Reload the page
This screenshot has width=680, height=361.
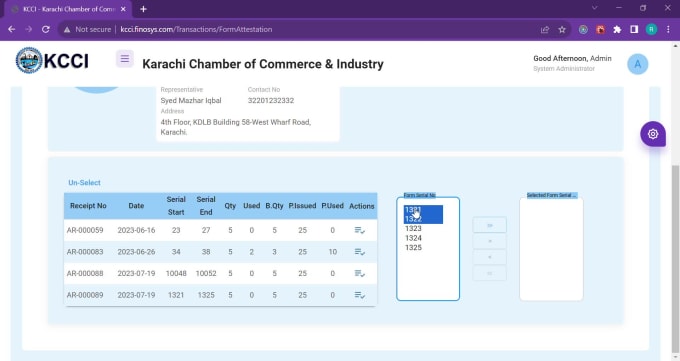point(46,30)
